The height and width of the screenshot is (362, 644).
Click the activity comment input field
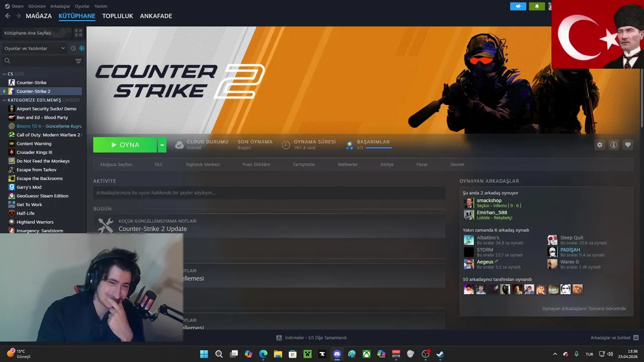[x=269, y=193]
